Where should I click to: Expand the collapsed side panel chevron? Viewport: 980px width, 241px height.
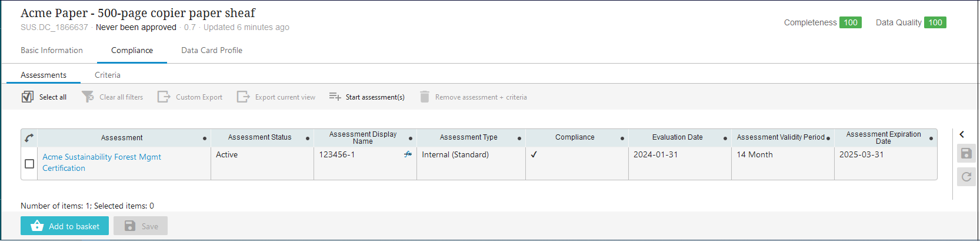(962, 134)
